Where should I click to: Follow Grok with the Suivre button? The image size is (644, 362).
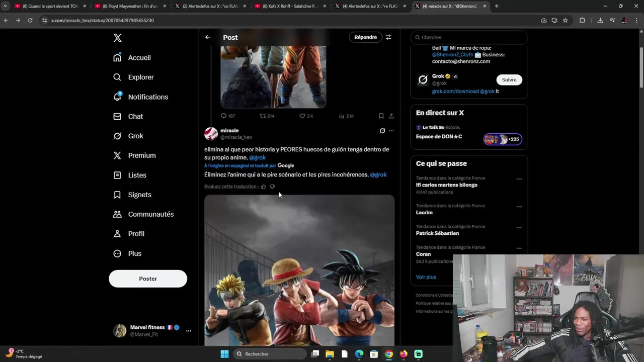pyautogui.click(x=509, y=80)
